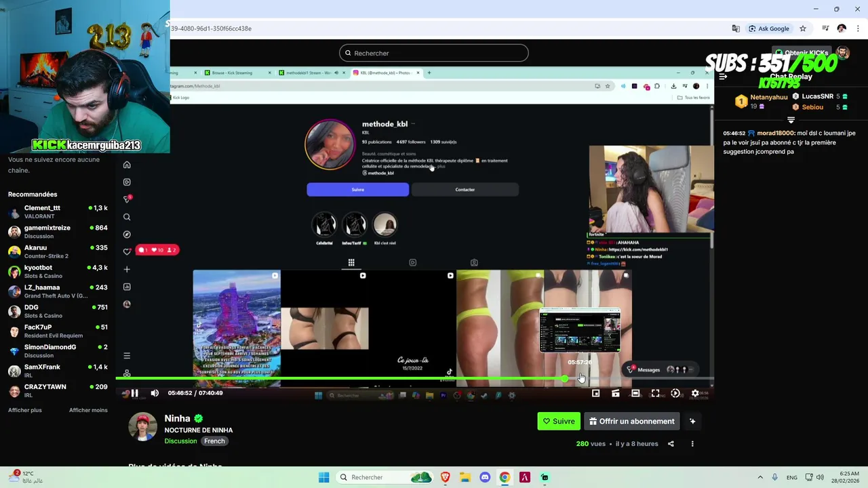This screenshot has width=868, height=488.
Task: Open CRAZYTAWN IRL channel
Action: pyautogui.click(x=58, y=390)
